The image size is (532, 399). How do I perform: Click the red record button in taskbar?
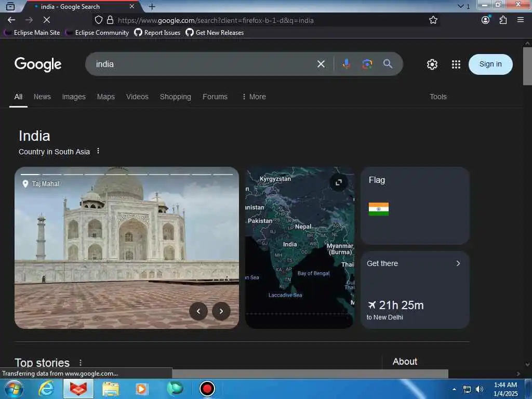(207, 389)
